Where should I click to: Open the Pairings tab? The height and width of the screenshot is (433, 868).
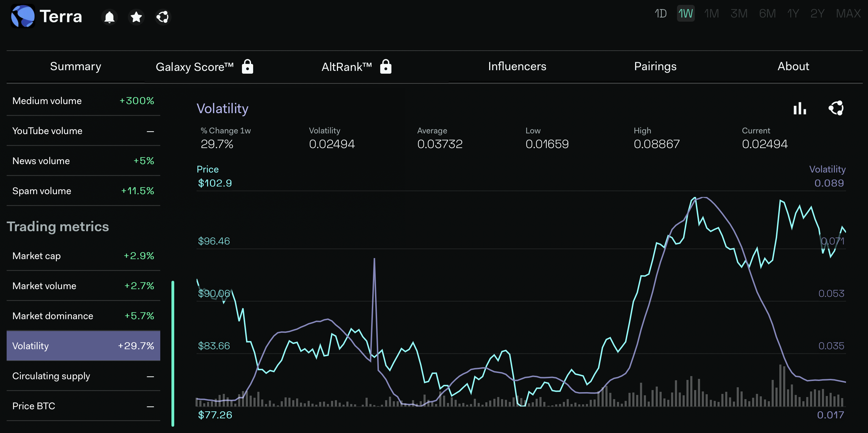(x=655, y=66)
